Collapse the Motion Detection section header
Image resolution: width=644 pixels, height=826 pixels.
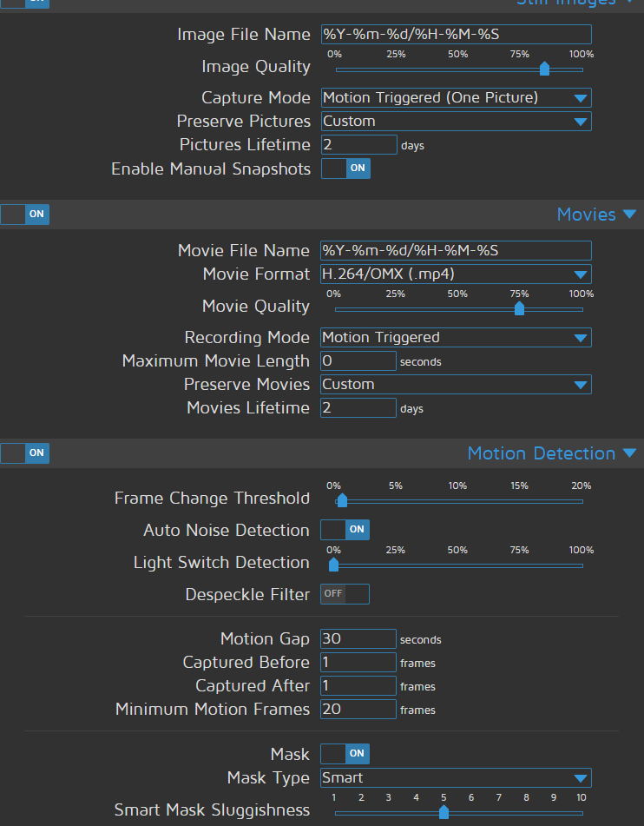(x=552, y=453)
